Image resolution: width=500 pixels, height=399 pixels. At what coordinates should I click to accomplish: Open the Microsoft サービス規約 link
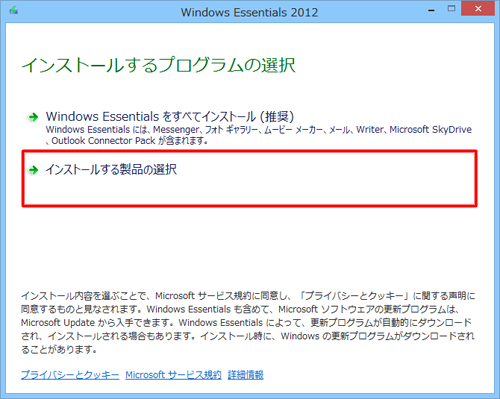pos(173,375)
